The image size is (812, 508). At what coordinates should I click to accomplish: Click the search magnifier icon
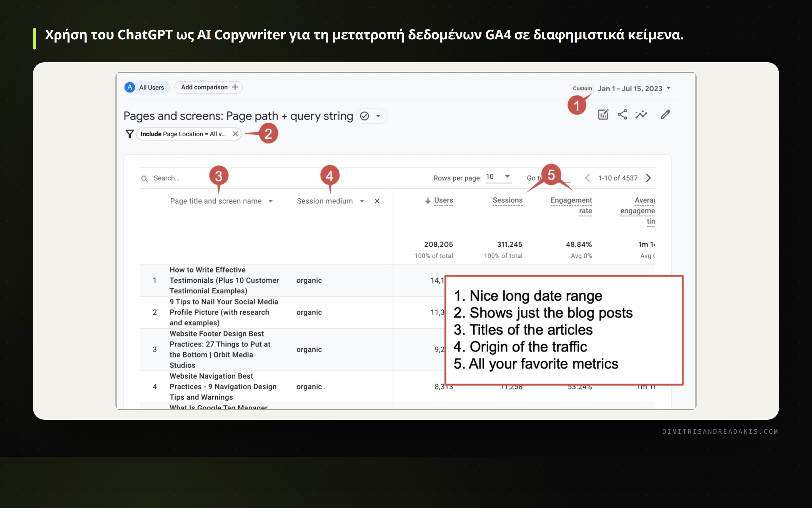tap(145, 178)
